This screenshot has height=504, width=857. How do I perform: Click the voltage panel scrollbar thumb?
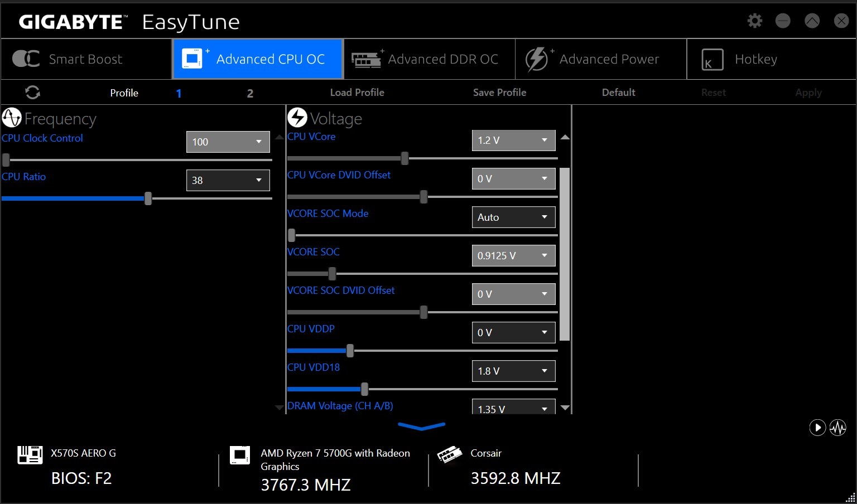565,254
